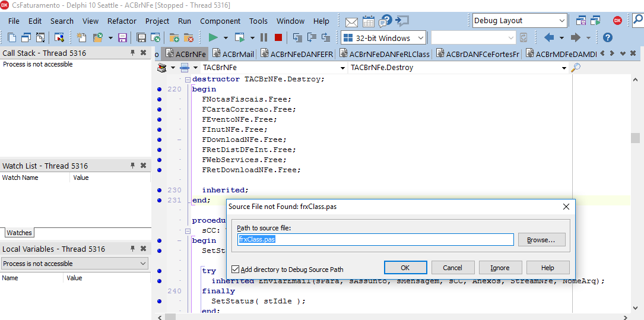Viewport: 644px width, 320px height.
Task: Pin the Local Variables panel
Action: pyautogui.click(x=132, y=249)
